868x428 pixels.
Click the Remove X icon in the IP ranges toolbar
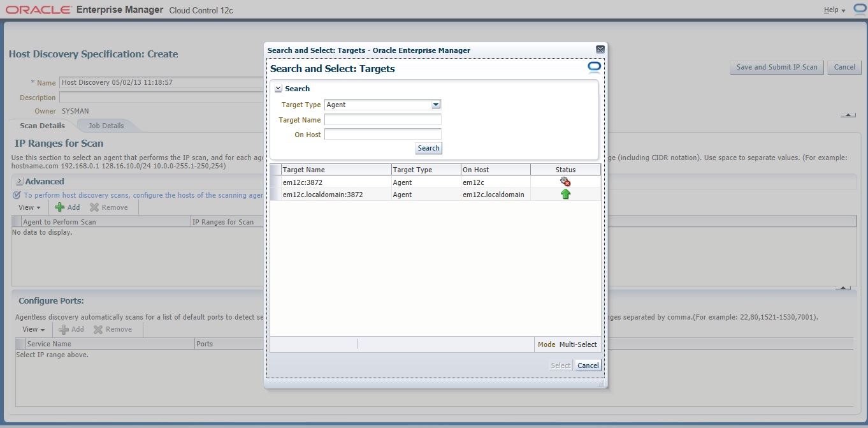pyautogui.click(x=94, y=207)
